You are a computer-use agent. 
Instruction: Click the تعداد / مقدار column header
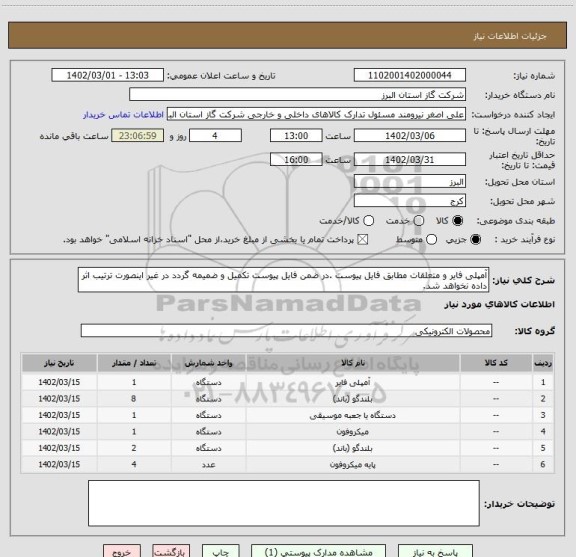pyautogui.click(x=134, y=363)
